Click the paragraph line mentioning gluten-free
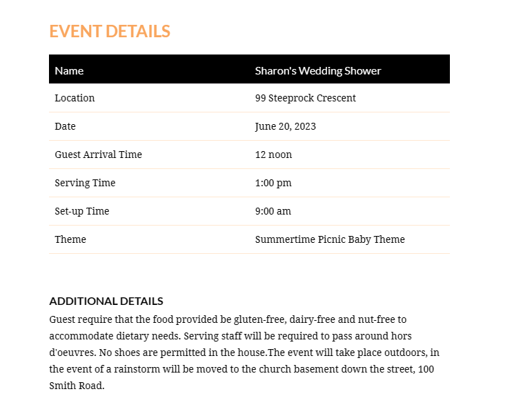Viewport: 532px width, 416px height. pyautogui.click(x=228, y=319)
